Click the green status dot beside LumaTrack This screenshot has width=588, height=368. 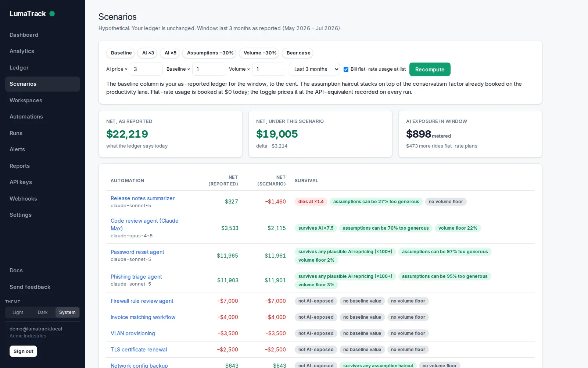52,14
